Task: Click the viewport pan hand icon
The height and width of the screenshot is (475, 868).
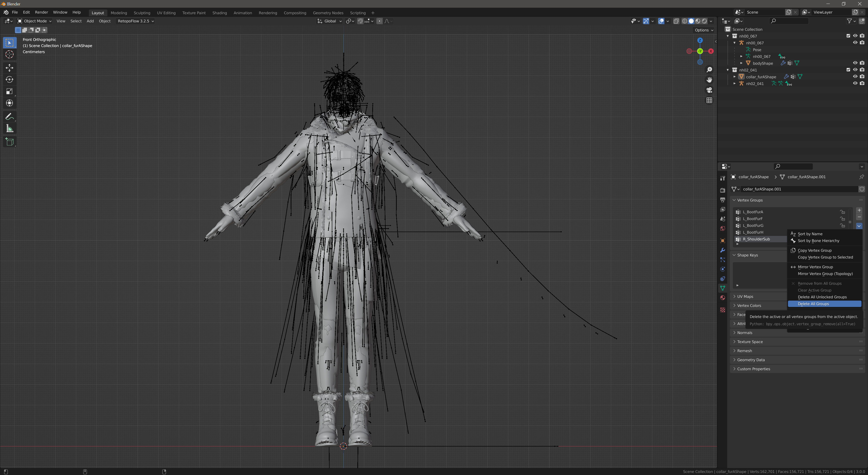Action: [x=709, y=80]
